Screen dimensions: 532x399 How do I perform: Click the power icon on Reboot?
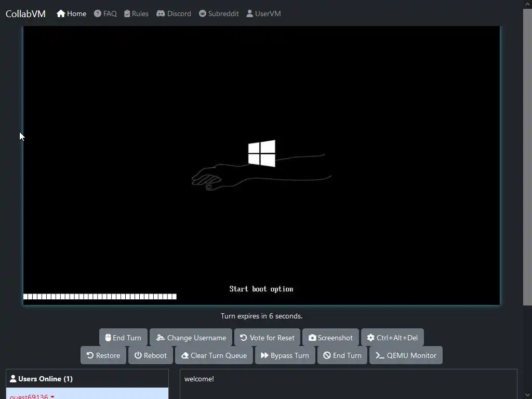[x=138, y=355]
